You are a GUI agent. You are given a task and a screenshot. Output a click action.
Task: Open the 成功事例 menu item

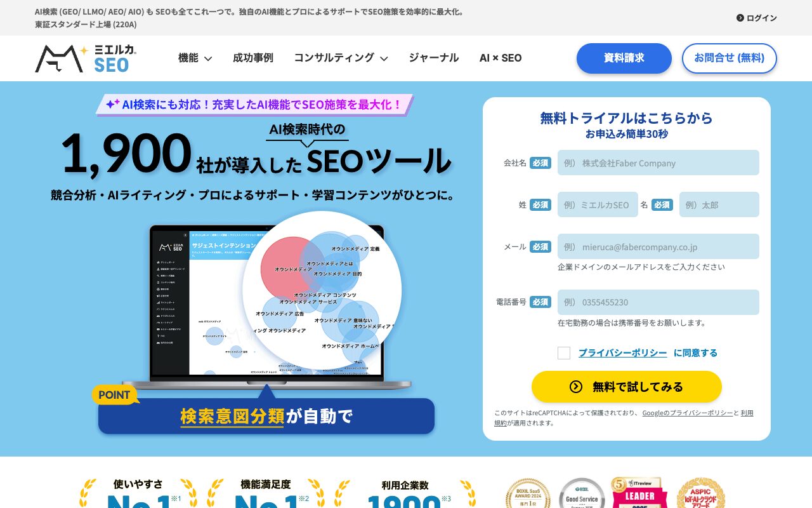[x=252, y=58]
